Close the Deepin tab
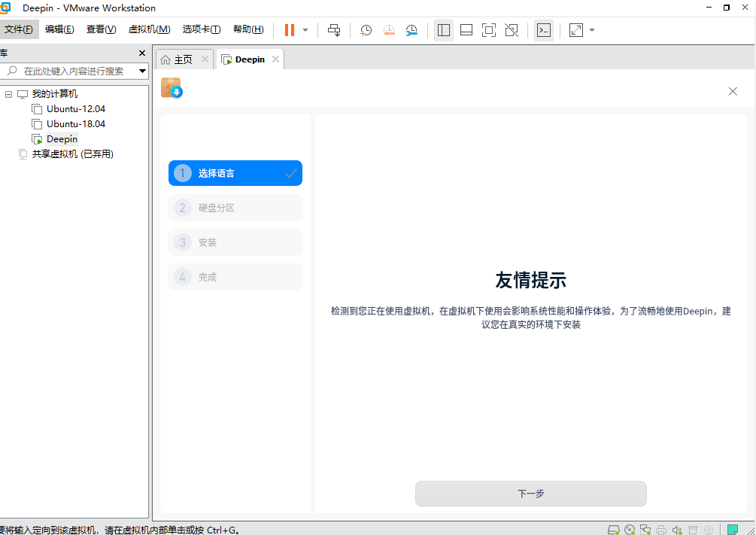The image size is (756, 535). pyautogui.click(x=276, y=59)
